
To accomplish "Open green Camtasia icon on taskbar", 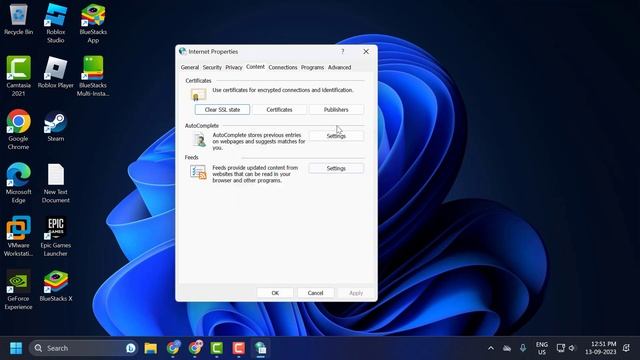I will click(217, 348).
